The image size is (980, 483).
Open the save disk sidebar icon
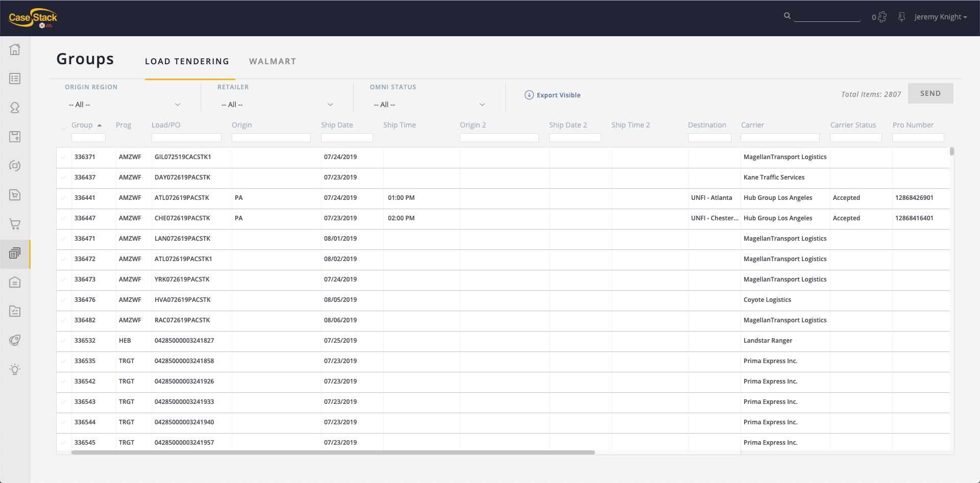[x=15, y=137]
